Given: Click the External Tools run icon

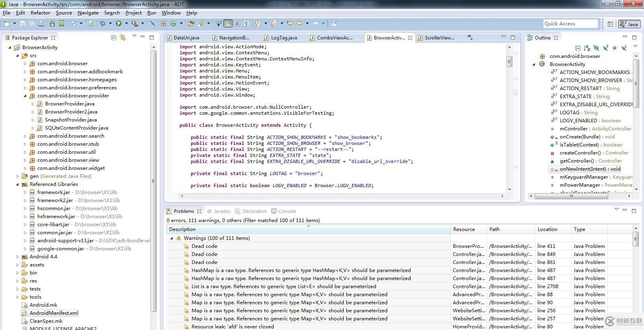Looking at the screenshot, I should pos(135,23).
